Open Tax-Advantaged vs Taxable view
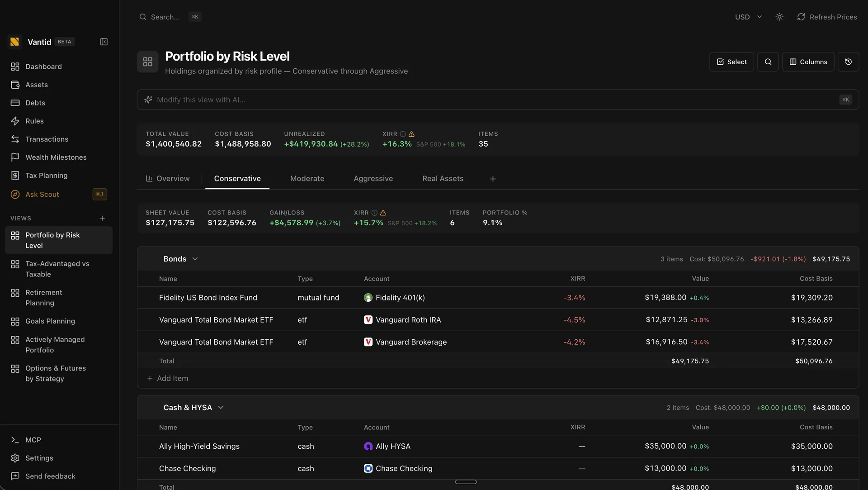Image resolution: width=868 pixels, height=490 pixels. point(59,269)
